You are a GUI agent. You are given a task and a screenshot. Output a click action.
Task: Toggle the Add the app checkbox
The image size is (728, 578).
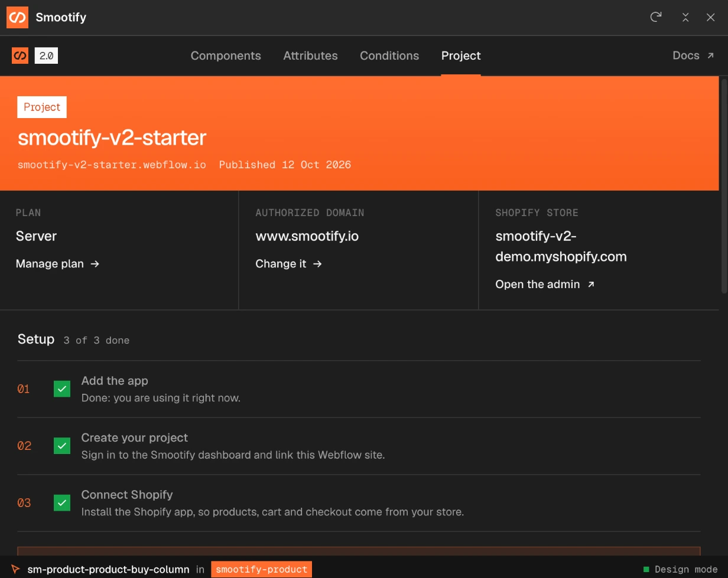(x=62, y=389)
